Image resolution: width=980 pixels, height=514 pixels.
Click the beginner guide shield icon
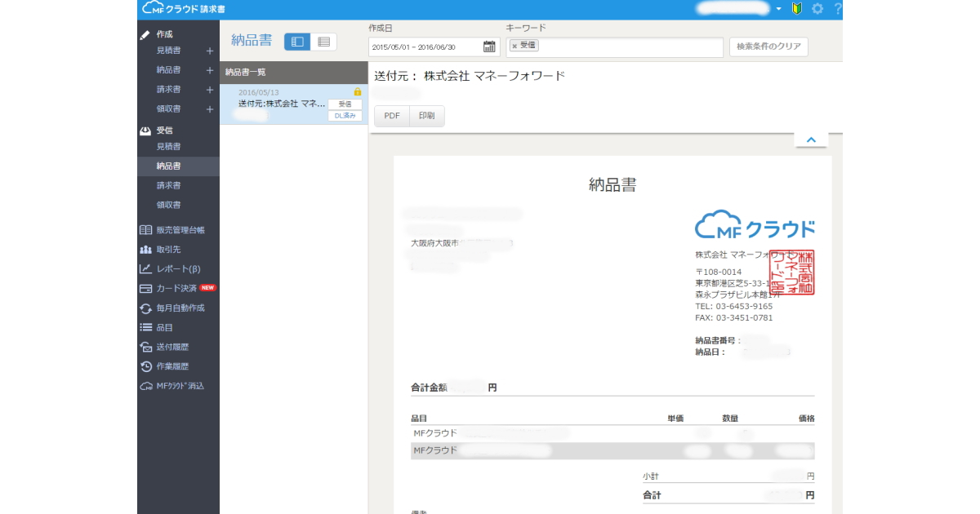[x=796, y=9]
